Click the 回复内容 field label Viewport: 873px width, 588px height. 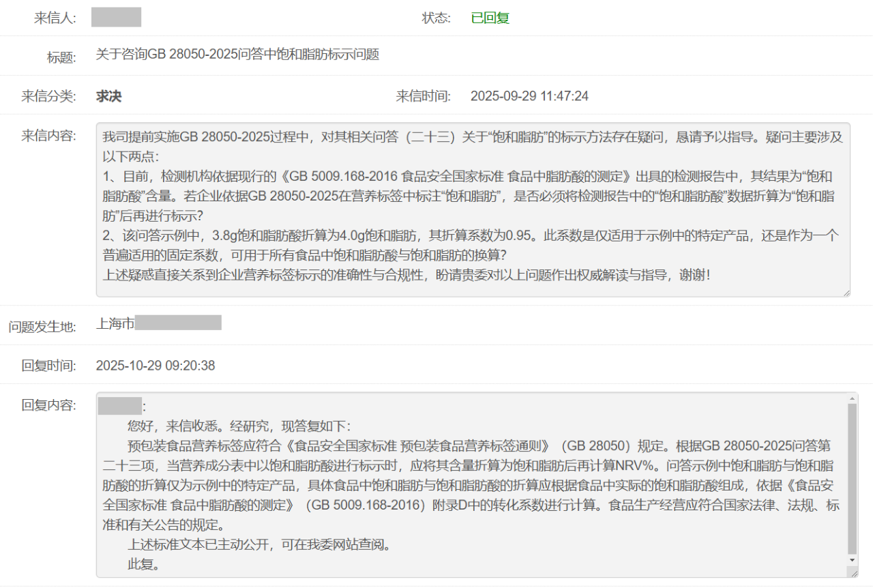click(x=48, y=405)
